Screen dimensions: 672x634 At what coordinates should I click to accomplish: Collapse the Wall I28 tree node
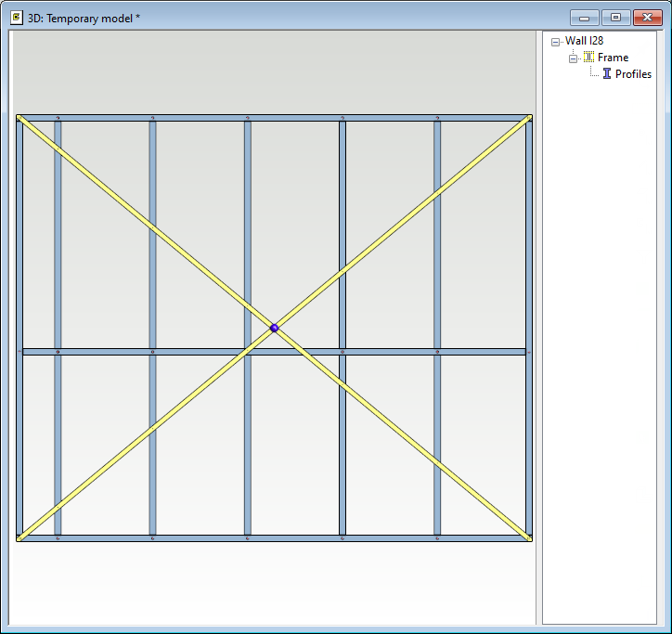point(555,42)
